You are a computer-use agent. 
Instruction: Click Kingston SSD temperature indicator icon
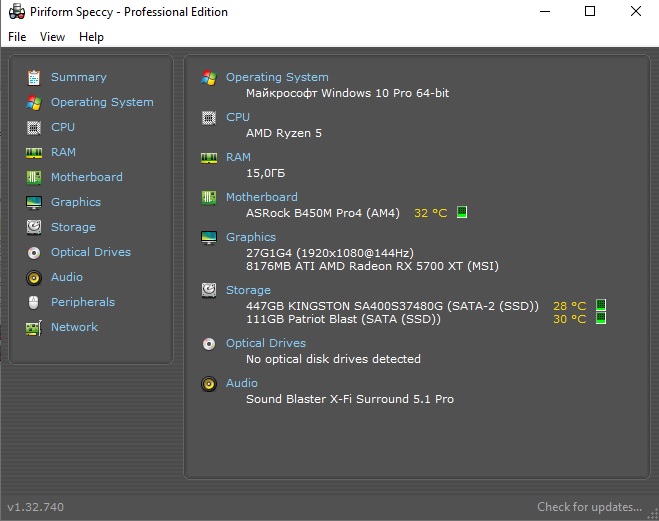click(601, 305)
